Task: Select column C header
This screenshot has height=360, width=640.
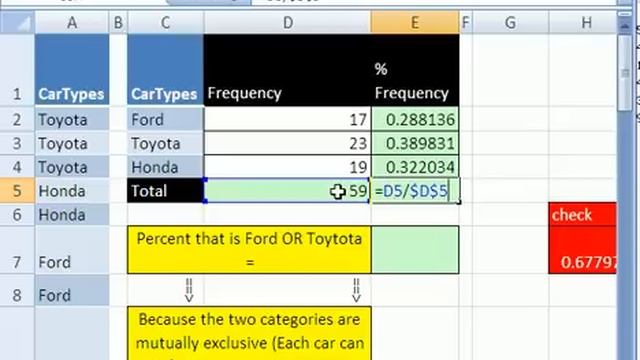Action: 165,23
